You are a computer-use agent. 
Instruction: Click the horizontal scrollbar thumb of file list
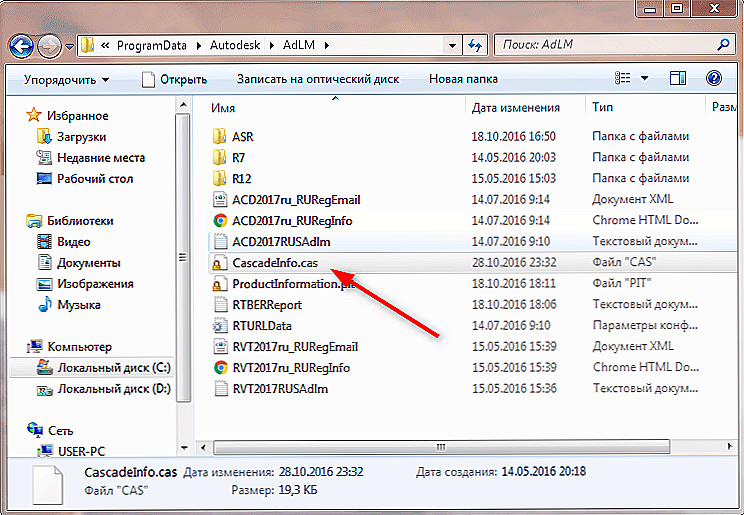coord(441,447)
